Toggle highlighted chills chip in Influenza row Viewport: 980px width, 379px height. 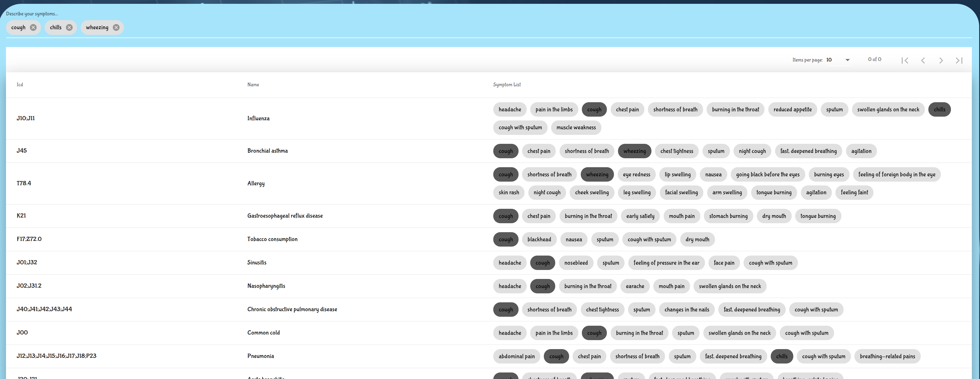click(939, 110)
